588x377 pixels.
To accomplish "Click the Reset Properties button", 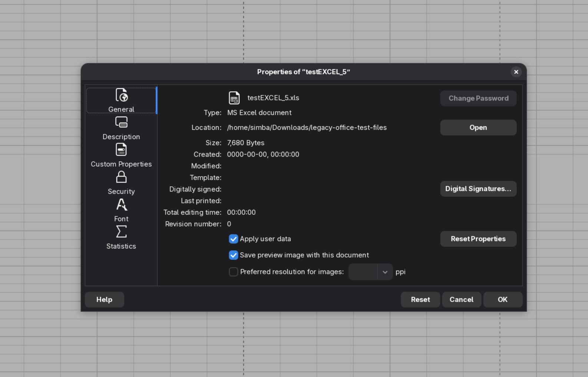I will click(478, 239).
